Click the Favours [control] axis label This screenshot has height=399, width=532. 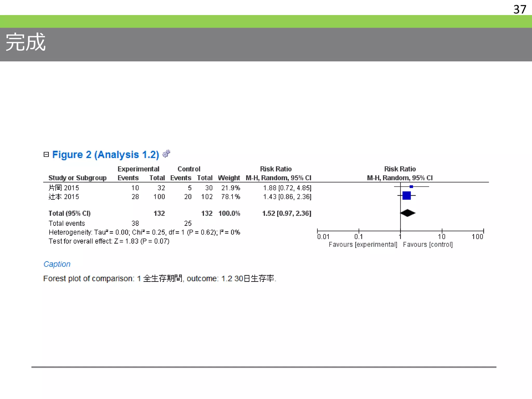coord(428,244)
